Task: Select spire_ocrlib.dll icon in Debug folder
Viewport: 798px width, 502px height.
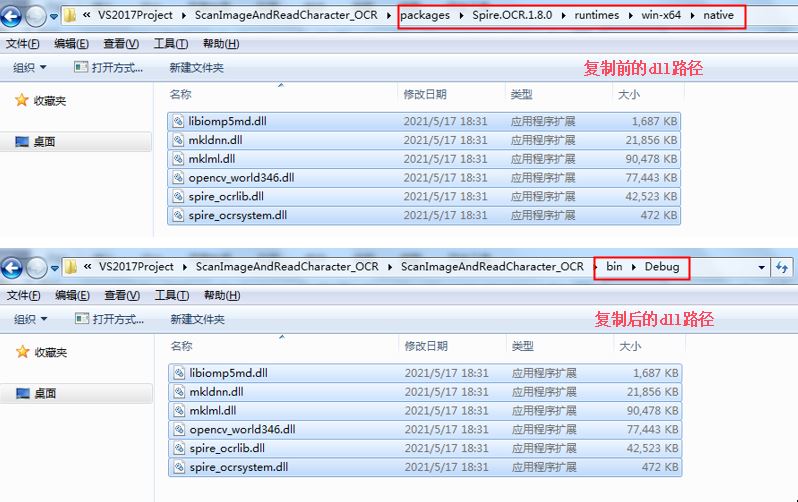Action: 179,449
